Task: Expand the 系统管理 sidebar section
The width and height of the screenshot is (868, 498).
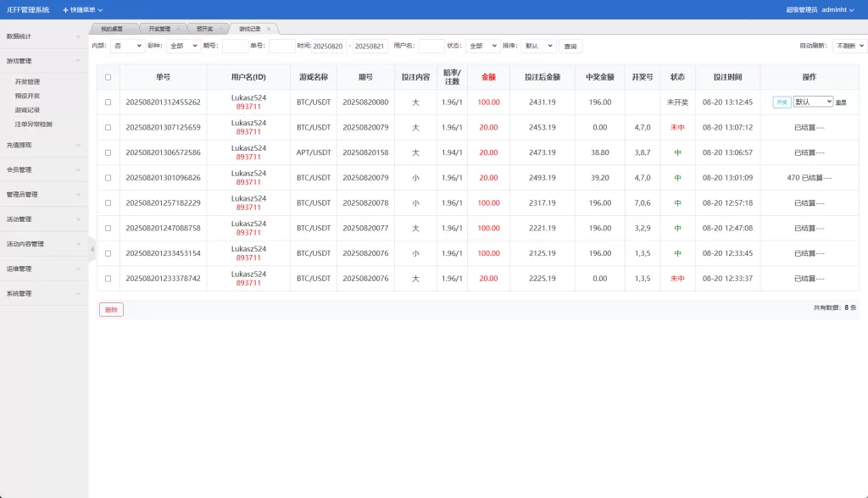Action: 44,294
